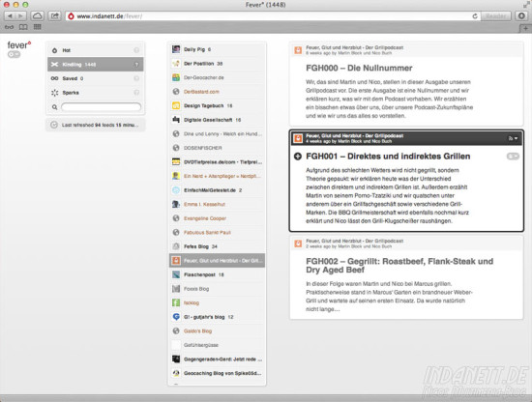
Task: Toggle the circle indicator beside Hot
Action: point(136,50)
